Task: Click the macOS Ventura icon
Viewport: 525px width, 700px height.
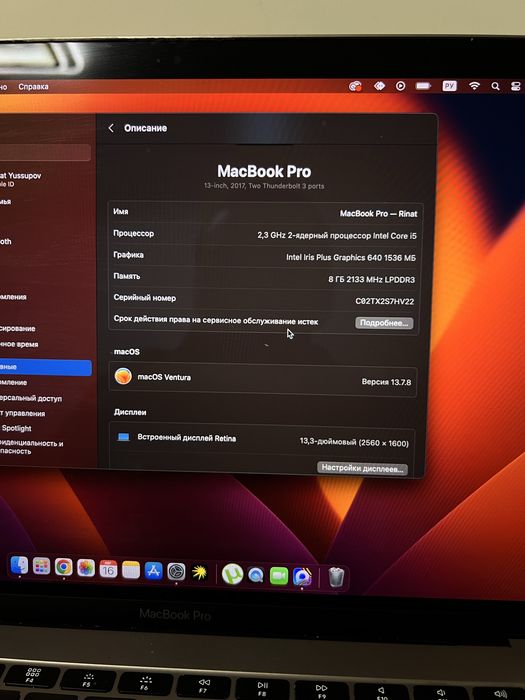Action: click(123, 376)
